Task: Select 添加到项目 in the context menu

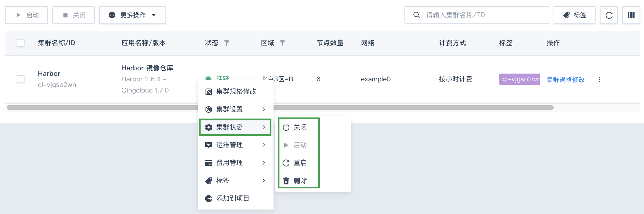Action: 236,198
